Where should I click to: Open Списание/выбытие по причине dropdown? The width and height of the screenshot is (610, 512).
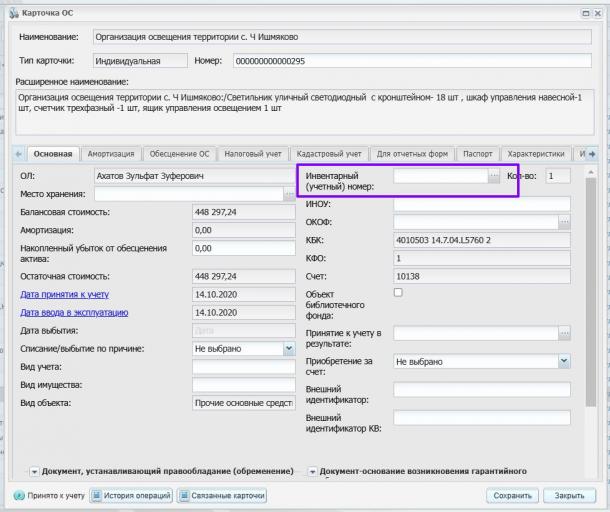(x=289, y=348)
